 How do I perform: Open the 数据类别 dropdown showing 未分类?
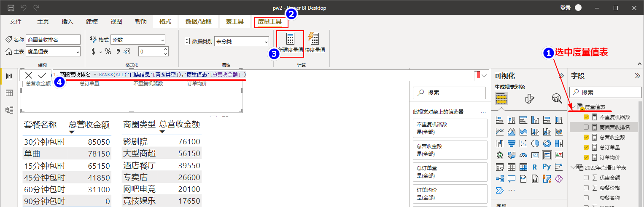click(x=241, y=41)
